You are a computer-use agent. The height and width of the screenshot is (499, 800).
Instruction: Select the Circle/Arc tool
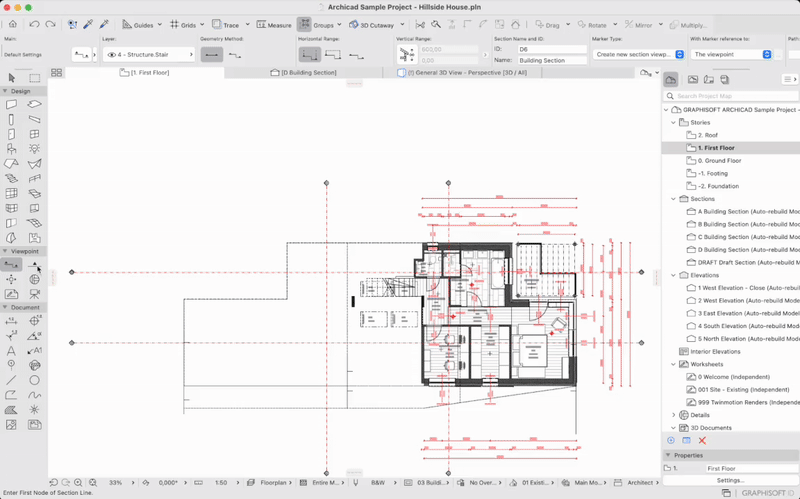pos(34,380)
